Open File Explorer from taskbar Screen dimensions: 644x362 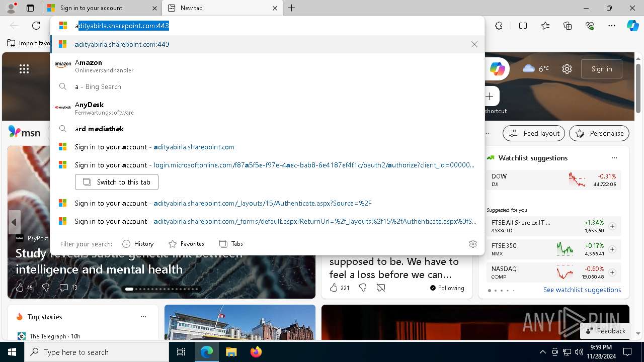[x=231, y=352]
